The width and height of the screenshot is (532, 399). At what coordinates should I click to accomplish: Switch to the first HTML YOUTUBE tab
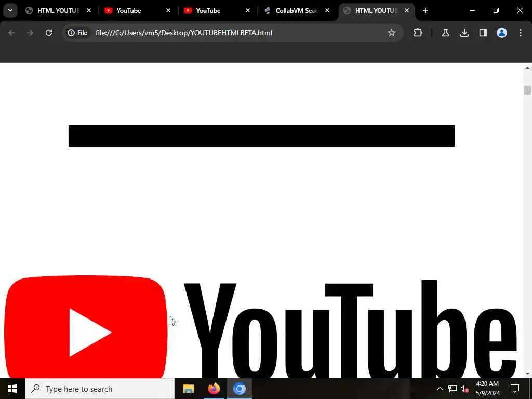(x=58, y=10)
